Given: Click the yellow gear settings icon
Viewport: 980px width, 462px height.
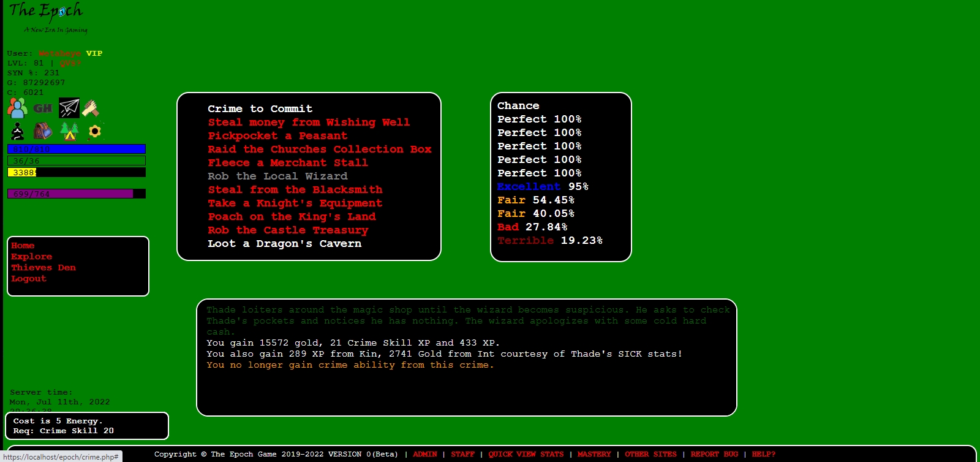Looking at the screenshot, I should click(94, 131).
